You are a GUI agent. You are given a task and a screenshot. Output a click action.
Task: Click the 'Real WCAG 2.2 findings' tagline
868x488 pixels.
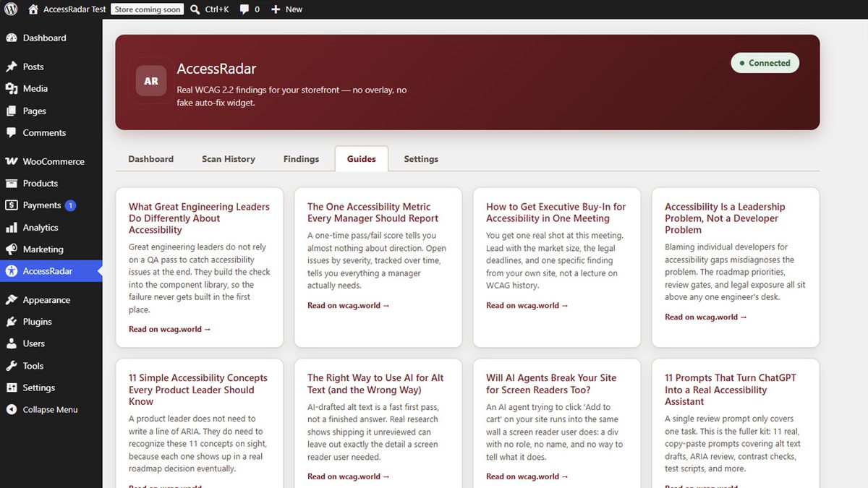pyautogui.click(x=292, y=96)
